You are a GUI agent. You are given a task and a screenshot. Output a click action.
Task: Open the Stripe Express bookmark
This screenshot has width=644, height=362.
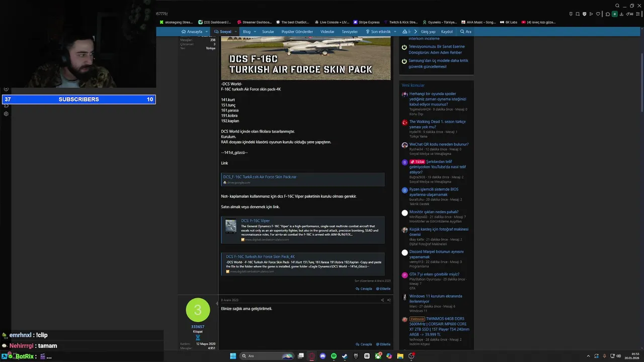[x=366, y=22]
